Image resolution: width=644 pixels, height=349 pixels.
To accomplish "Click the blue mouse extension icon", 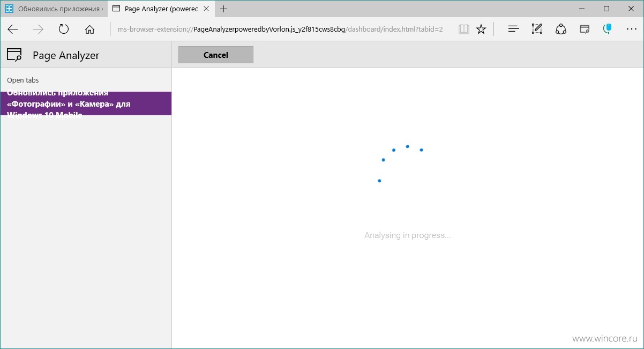I will tap(608, 29).
